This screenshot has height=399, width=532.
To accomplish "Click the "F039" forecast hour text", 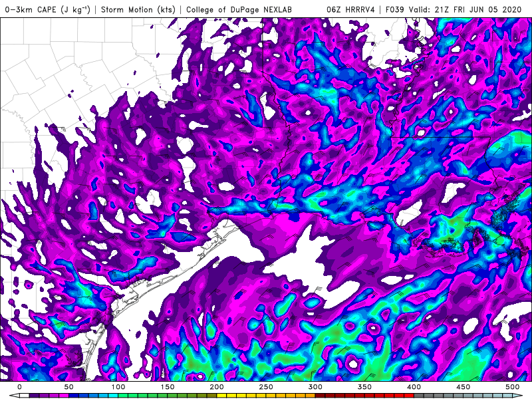I will click(x=394, y=9).
